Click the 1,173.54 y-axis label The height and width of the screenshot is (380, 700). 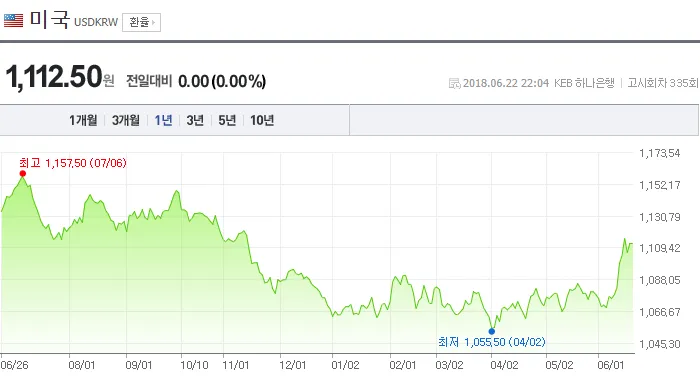[x=660, y=153]
